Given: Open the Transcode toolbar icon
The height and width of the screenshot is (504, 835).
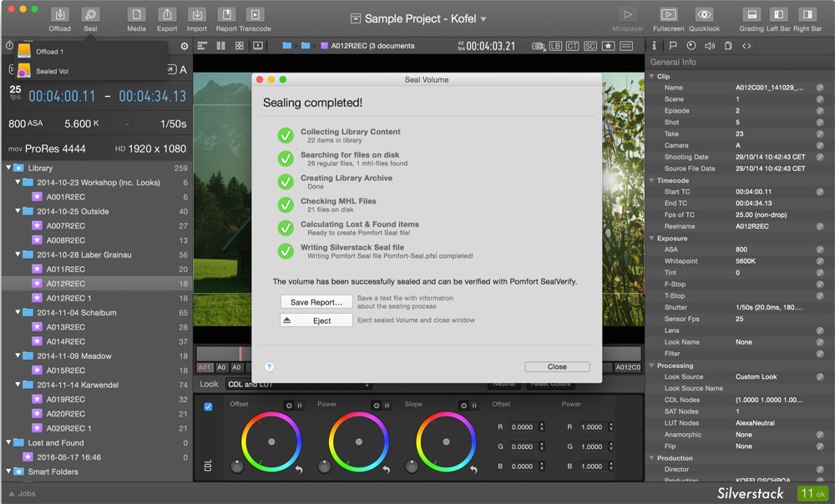Looking at the screenshot, I should tap(255, 19).
